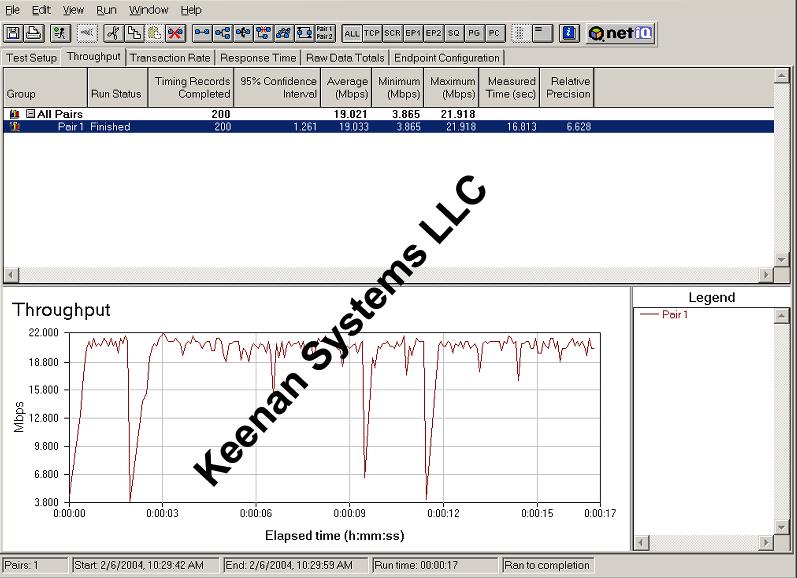Click the Legend scroll-down arrow

[x=781, y=527]
